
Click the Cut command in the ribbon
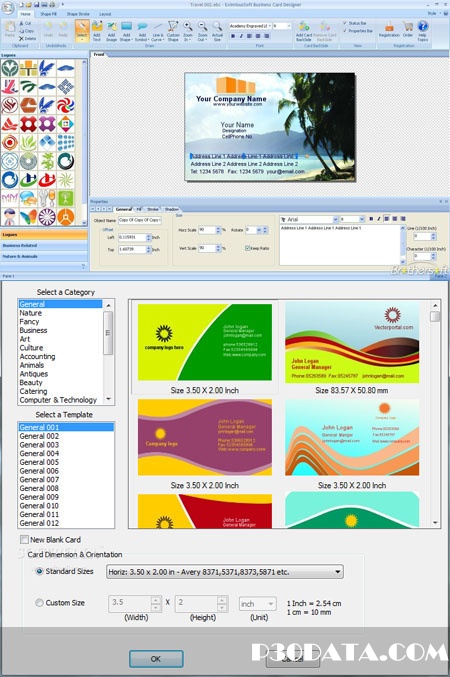pos(25,23)
